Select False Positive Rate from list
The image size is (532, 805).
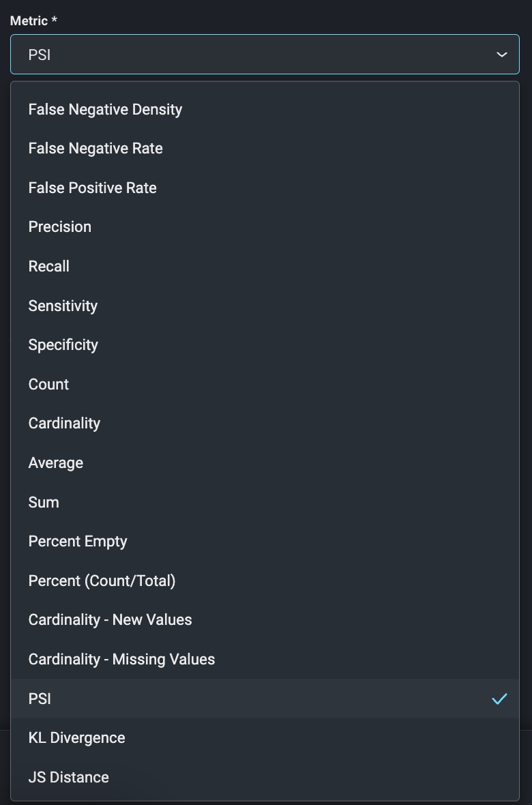tap(93, 188)
